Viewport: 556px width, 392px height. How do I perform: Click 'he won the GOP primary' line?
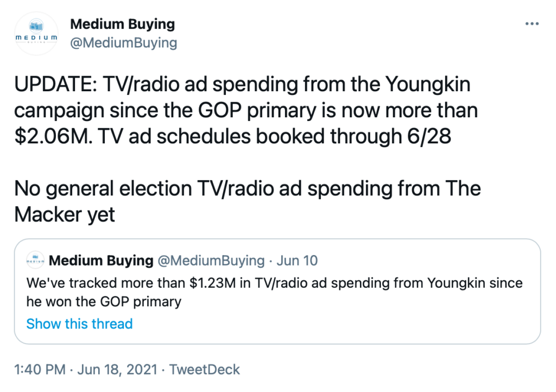pos(104,302)
